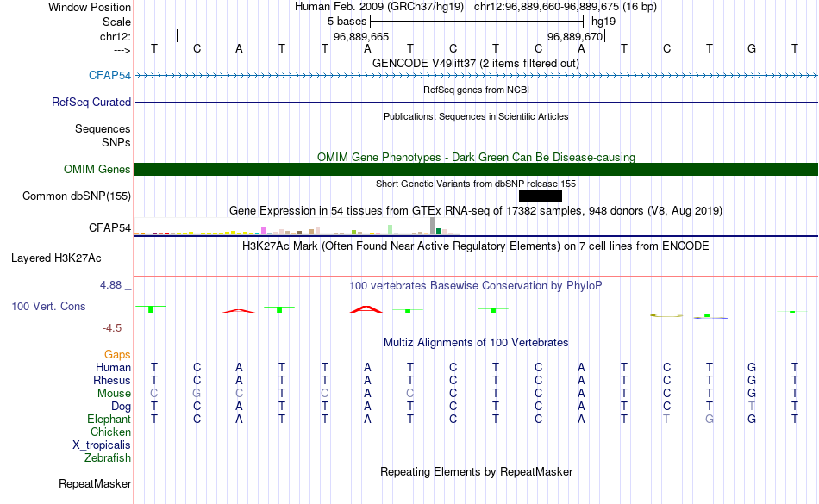Click the Elephant alignment row label
This screenshot has width=819, height=504.
click(x=109, y=419)
